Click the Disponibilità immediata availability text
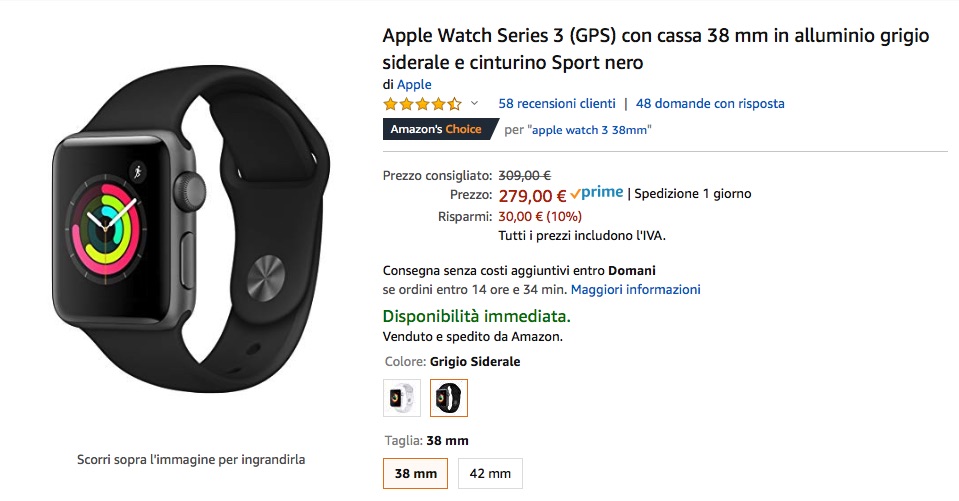959x501 pixels. pos(477,316)
